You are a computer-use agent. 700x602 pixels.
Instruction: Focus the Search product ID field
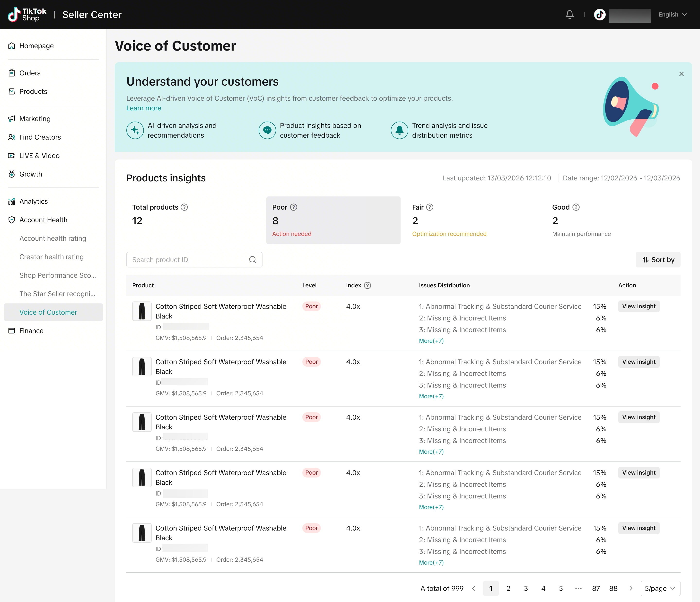pyautogui.click(x=194, y=260)
